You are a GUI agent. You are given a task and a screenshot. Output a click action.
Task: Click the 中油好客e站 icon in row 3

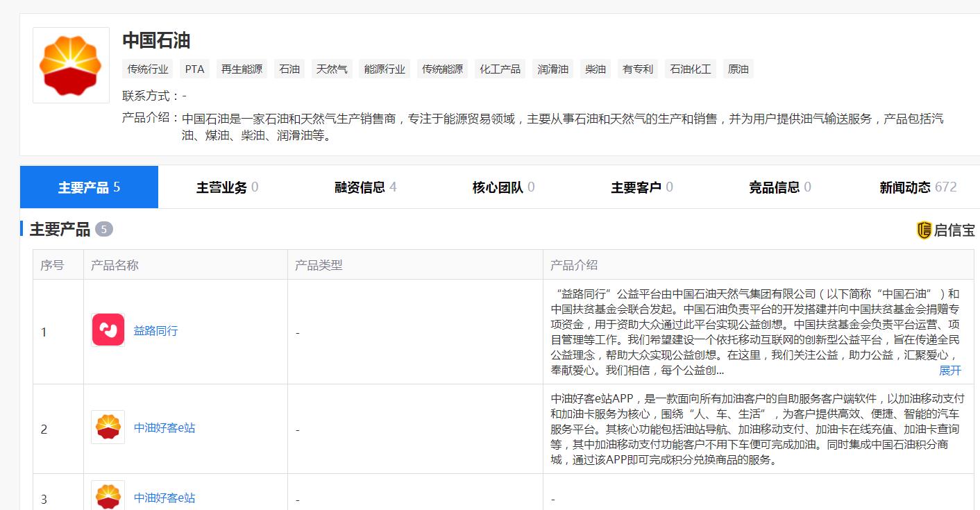point(108,498)
